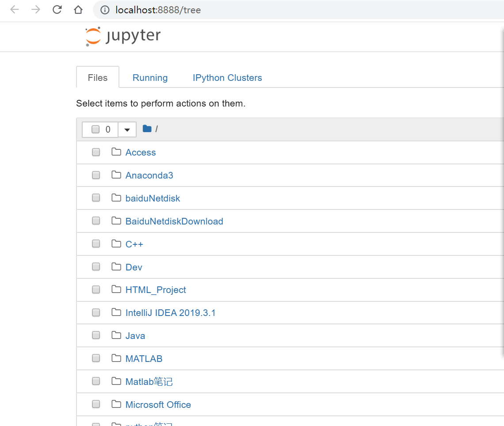Image resolution: width=504 pixels, height=426 pixels.
Task: Open the Matlab笔记 folder
Action: tap(149, 381)
